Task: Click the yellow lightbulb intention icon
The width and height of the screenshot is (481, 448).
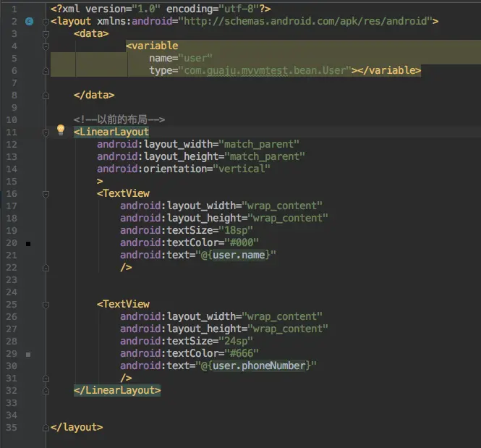Action: 61,130
